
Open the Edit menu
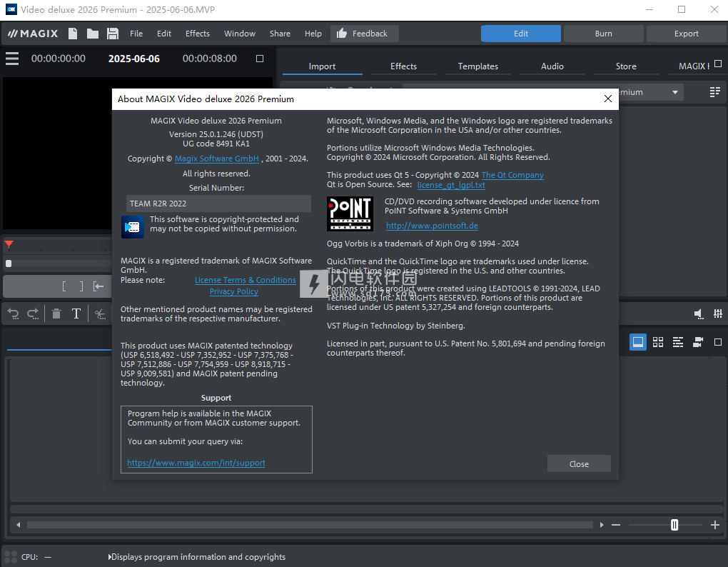164,34
